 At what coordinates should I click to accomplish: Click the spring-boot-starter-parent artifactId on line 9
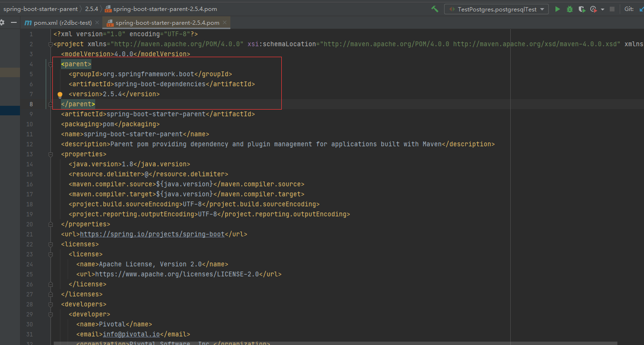[156, 114]
